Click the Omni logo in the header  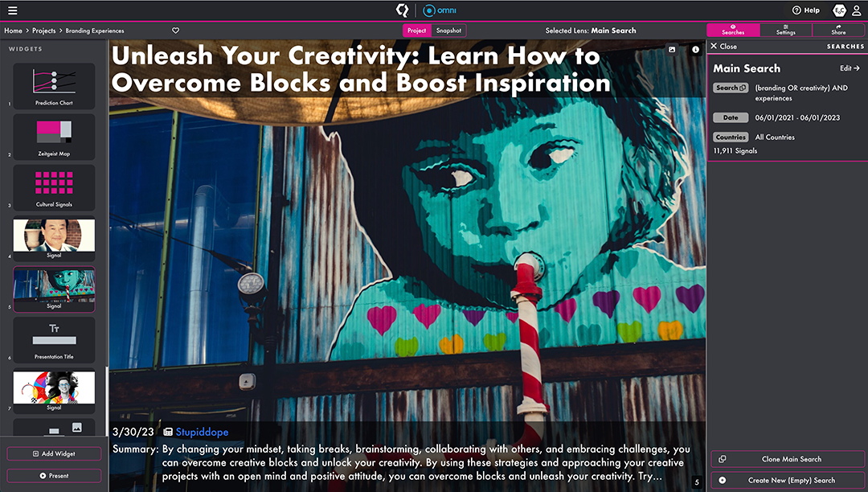(x=440, y=10)
